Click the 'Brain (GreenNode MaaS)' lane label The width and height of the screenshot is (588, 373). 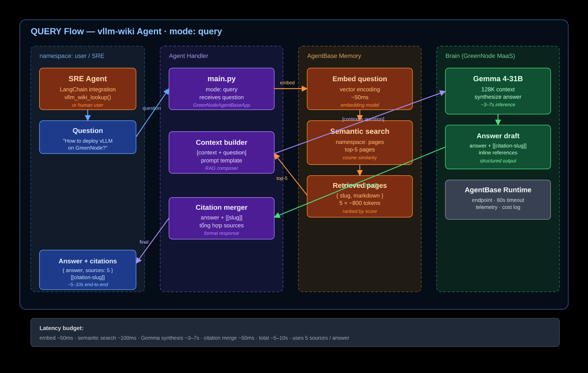480,56
